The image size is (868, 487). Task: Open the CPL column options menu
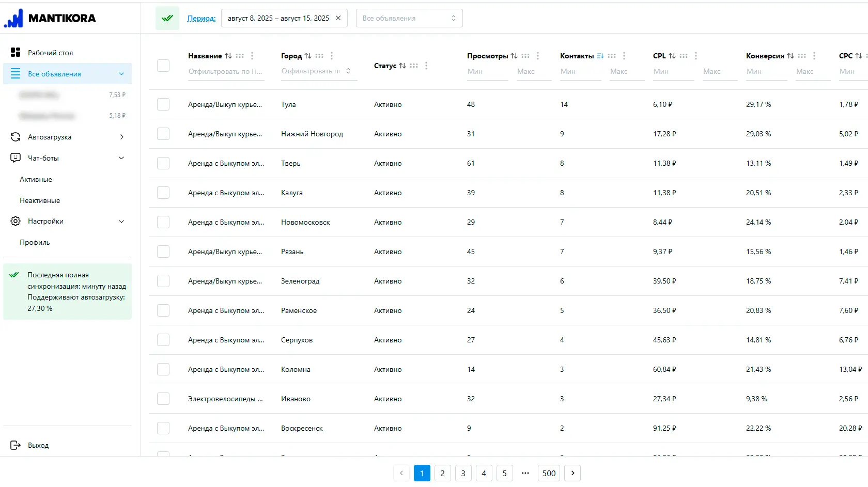point(696,56)
